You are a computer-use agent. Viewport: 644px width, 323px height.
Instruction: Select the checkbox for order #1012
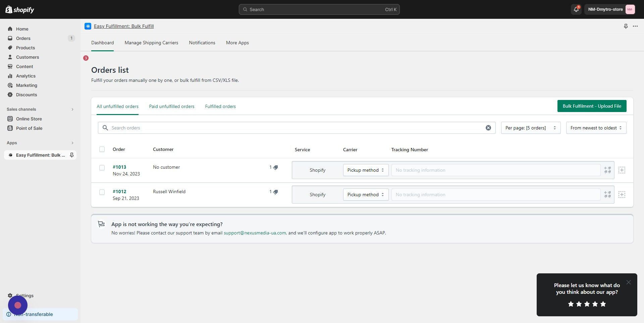click(102, 192)
